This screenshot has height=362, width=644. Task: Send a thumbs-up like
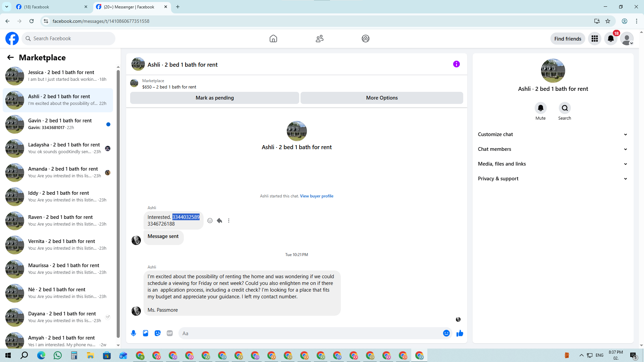[x=460, y=333]
